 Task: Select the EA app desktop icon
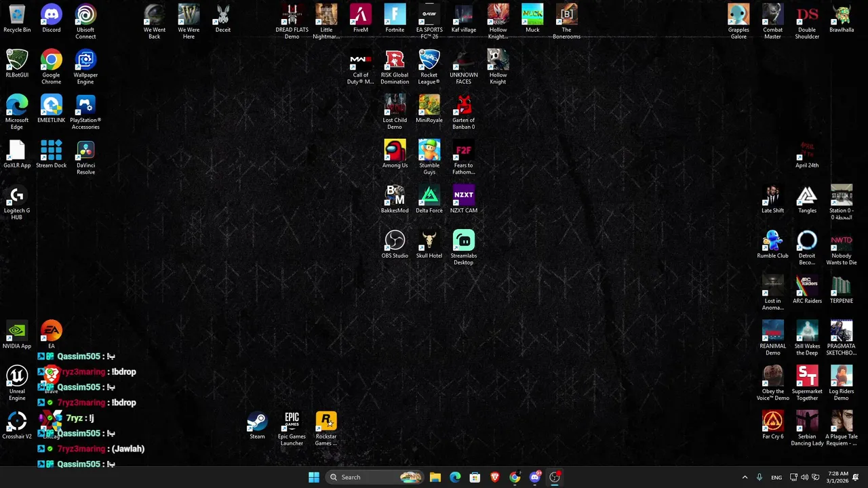[51, 335]
